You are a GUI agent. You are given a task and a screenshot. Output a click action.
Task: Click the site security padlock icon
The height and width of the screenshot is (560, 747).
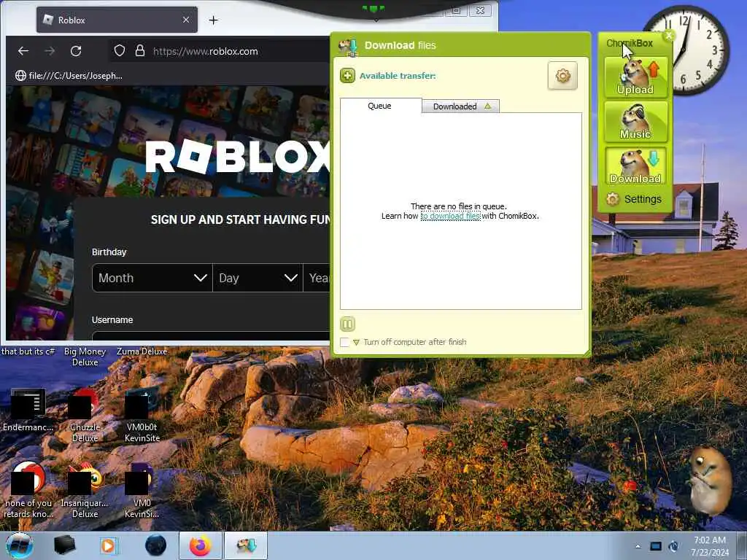tap(139, 51)
